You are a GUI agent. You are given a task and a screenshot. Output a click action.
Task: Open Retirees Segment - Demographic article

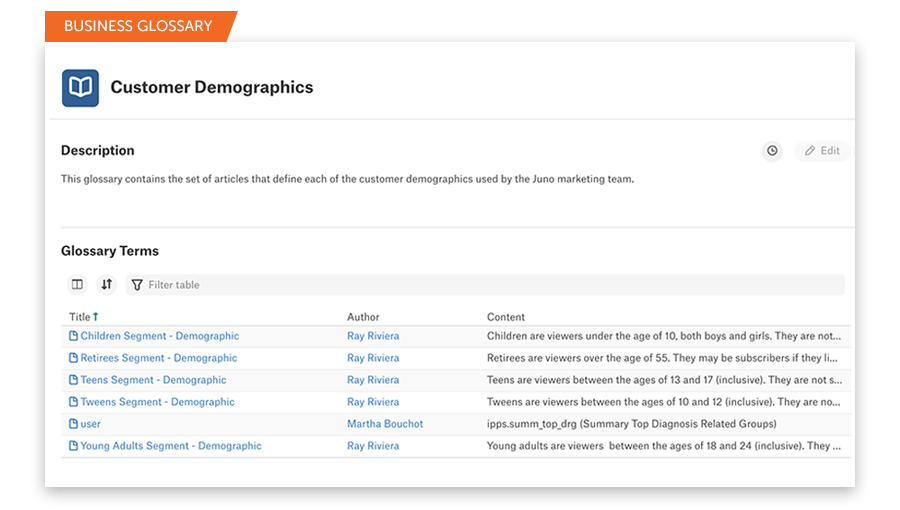pos(158,358)
